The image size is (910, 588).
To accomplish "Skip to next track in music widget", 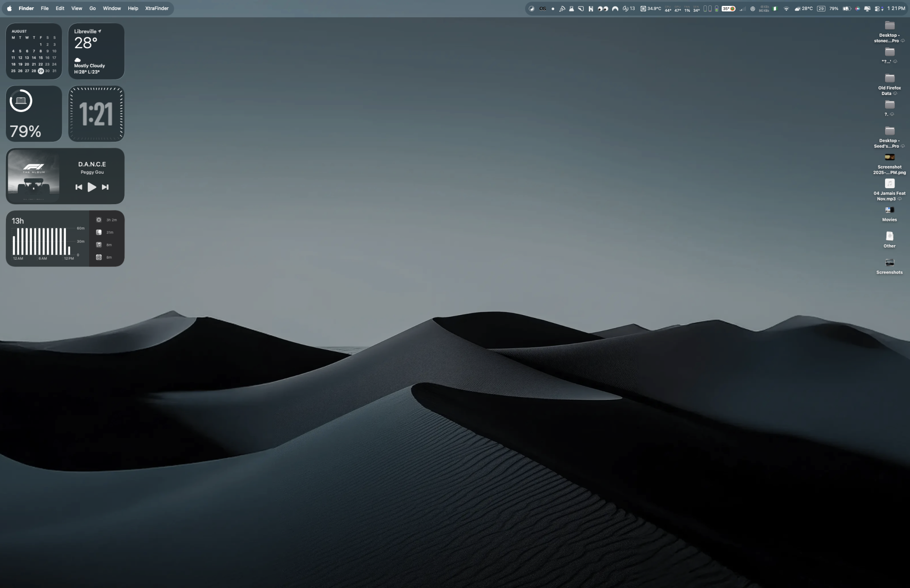I will pos(105,187).
